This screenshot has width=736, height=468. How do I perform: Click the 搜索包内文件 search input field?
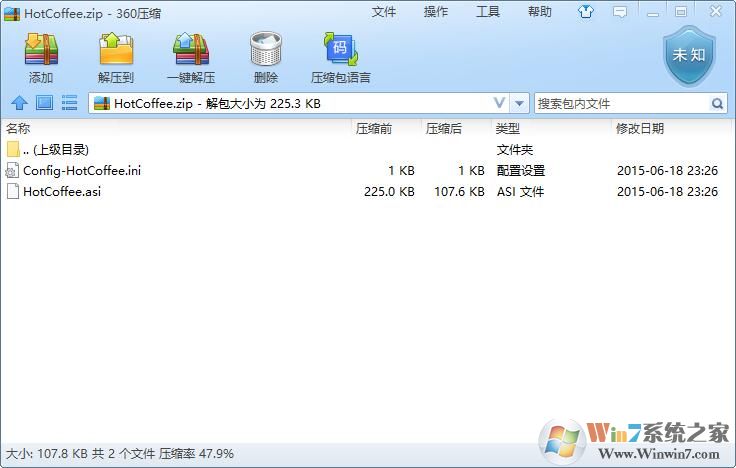(x=622, y=103)
